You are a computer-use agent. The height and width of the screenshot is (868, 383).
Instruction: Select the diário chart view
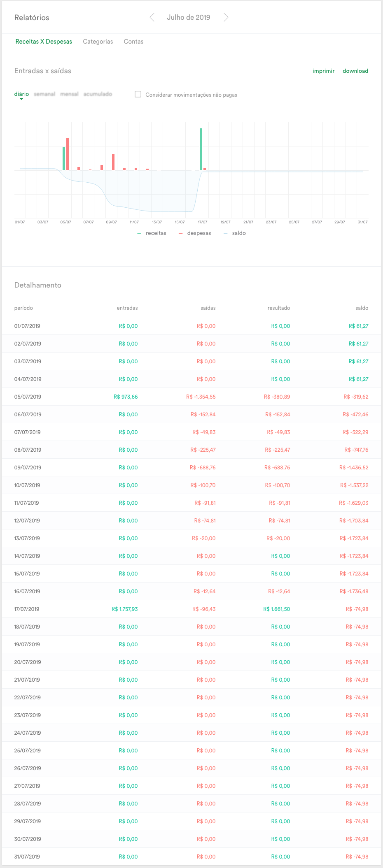point(21,94)
